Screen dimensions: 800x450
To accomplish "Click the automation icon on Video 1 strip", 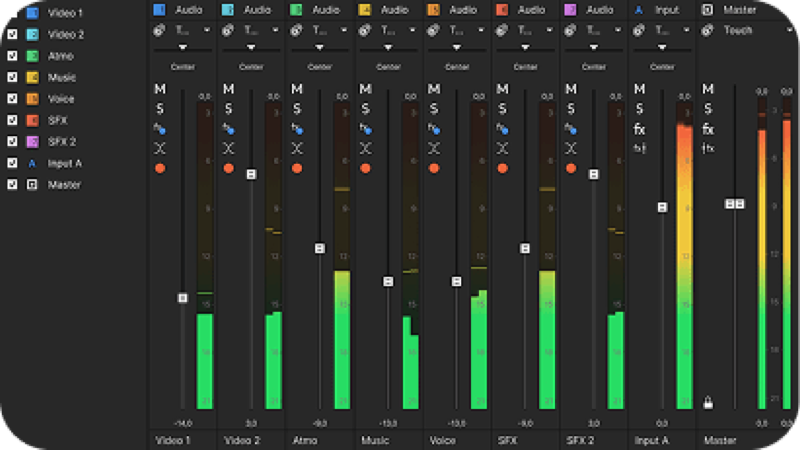I will 159,31.
